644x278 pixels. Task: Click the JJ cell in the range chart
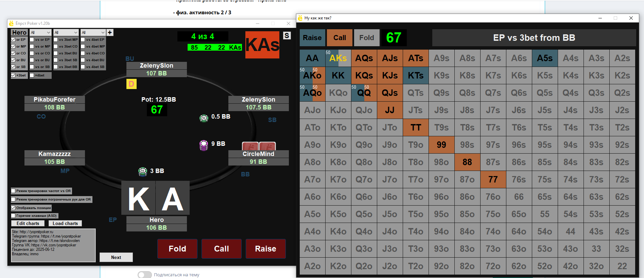pos(390,110)
